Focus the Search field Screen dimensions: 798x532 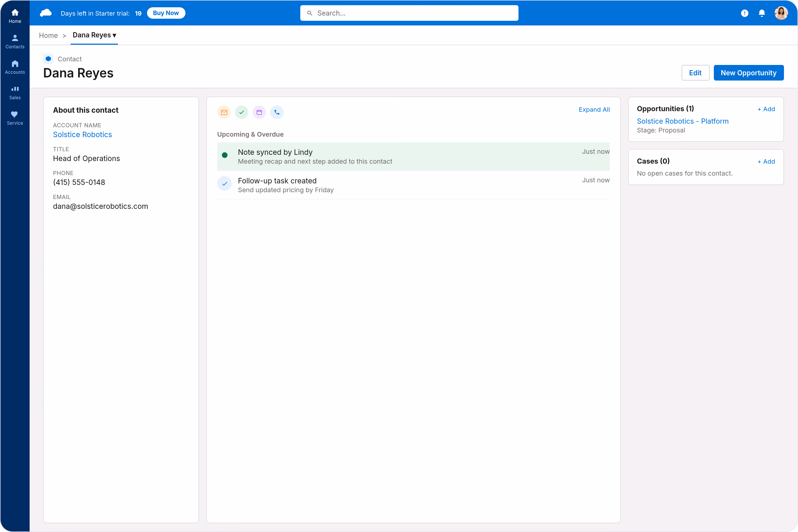coord(409,13)
